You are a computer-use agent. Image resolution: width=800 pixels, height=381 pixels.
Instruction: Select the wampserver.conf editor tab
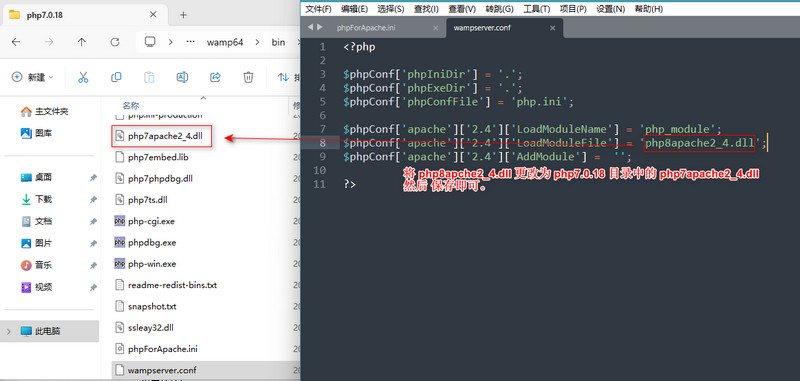pos(482,28)
